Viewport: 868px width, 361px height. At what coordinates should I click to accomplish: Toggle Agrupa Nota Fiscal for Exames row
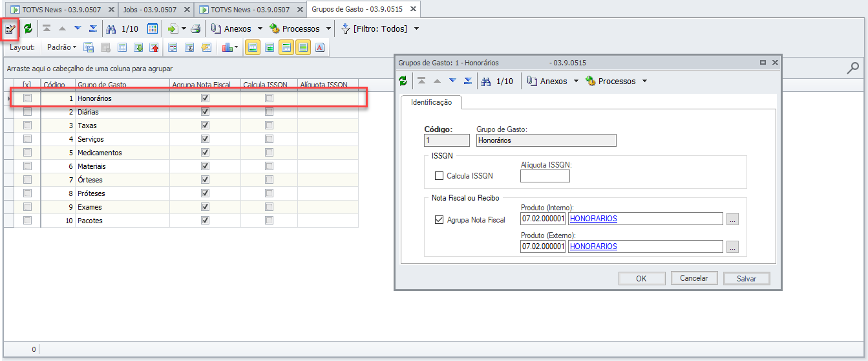pos(205,207)
